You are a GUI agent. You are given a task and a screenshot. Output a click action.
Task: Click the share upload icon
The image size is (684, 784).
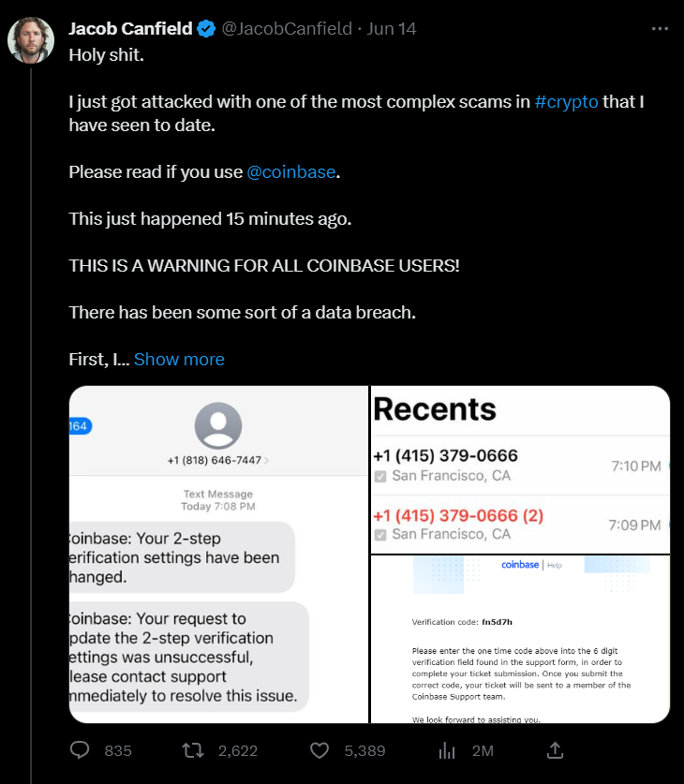(555, 750)
